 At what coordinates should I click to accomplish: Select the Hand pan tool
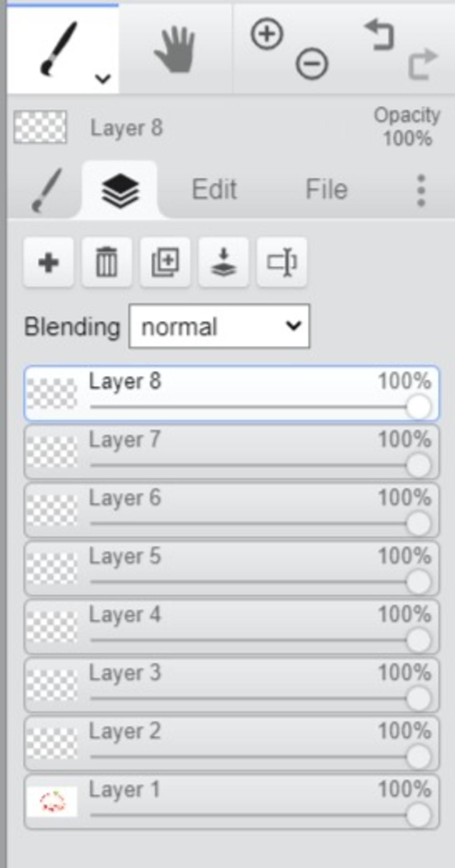(175, 50)
